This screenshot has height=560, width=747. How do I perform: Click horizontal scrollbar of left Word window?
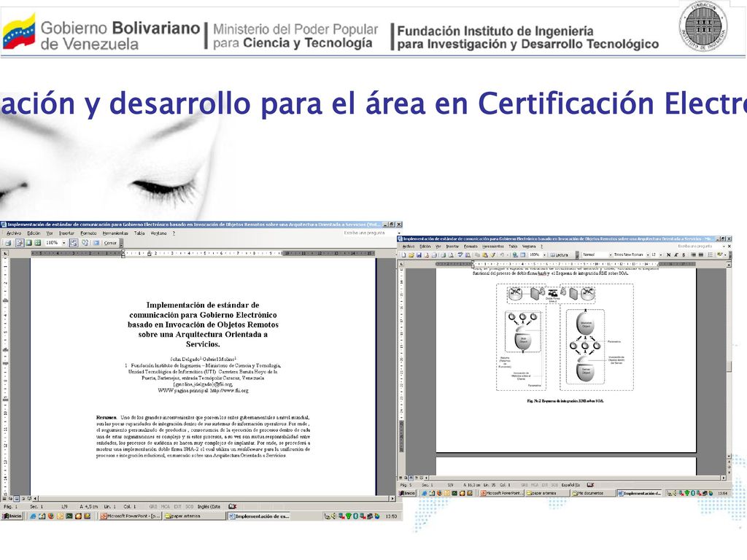pos(214,499)
